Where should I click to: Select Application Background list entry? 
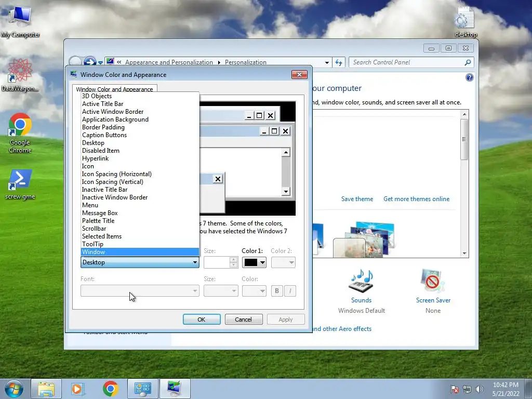(140, 119)
